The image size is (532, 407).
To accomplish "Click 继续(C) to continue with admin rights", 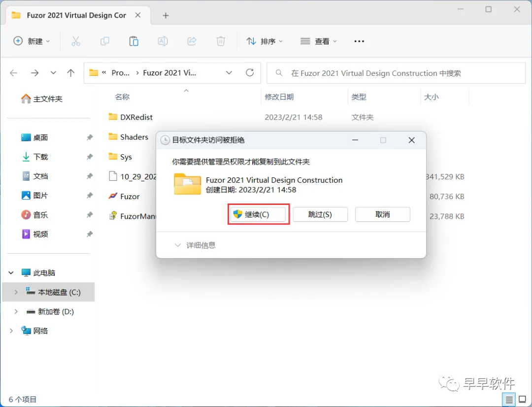I will [x=258, y=214].
